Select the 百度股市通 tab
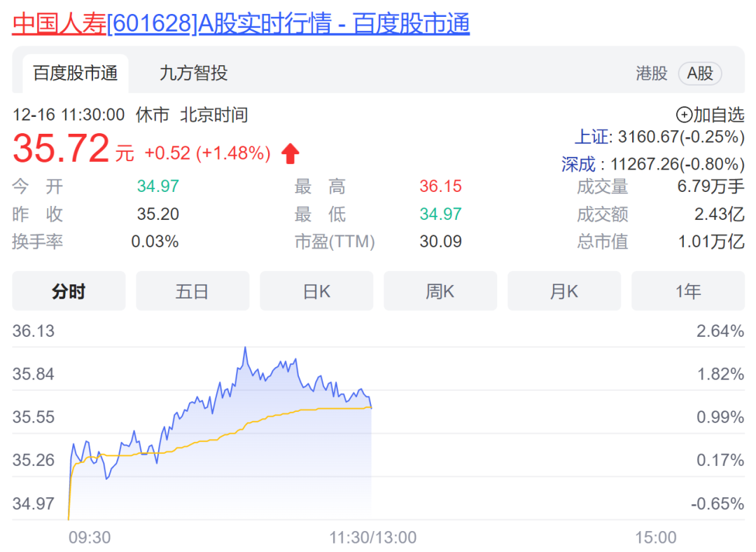756x552 pixels. point(76,74)
